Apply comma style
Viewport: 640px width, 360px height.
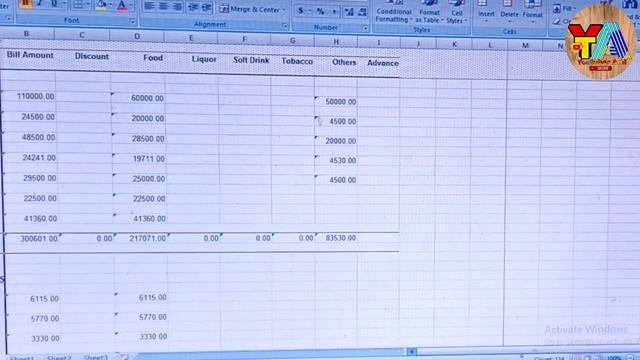tap(334, 12)
